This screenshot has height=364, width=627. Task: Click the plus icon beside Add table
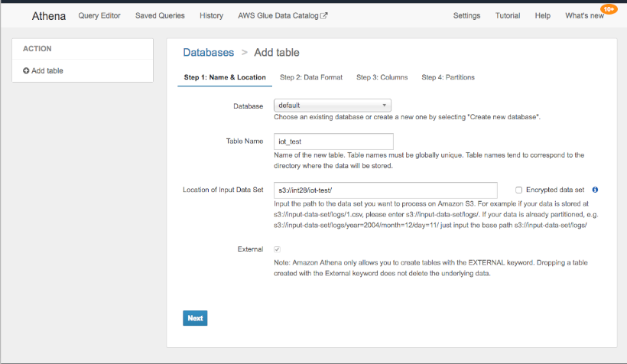click(26, 71)
